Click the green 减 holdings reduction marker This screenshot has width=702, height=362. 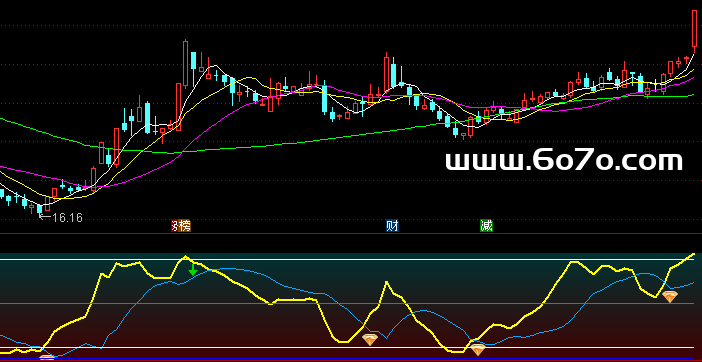point(486,226)
